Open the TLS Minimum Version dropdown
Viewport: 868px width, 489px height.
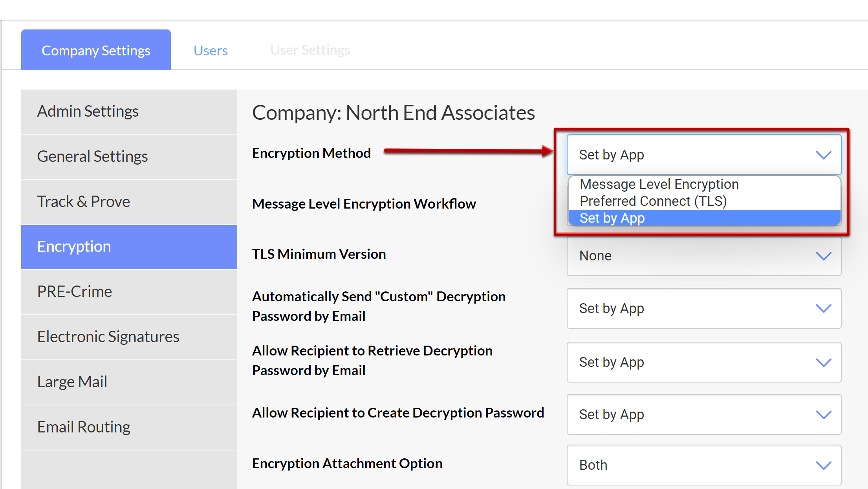703,256
